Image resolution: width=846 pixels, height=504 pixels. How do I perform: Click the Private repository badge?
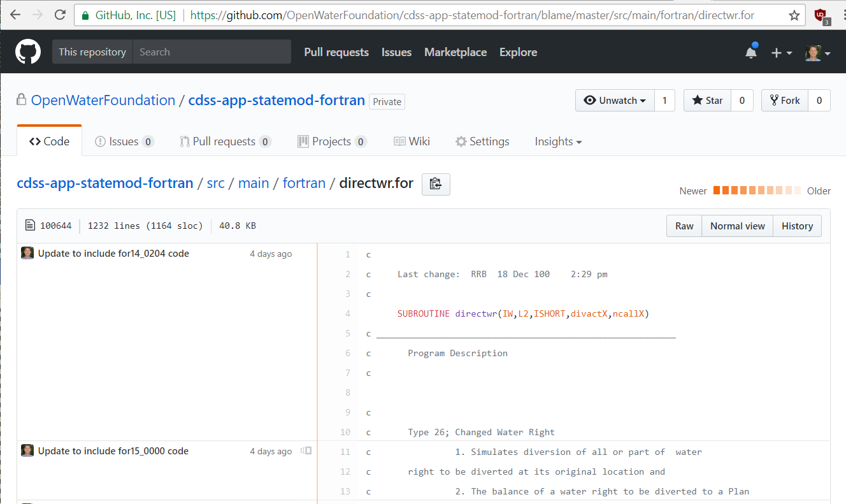[387, 102]
